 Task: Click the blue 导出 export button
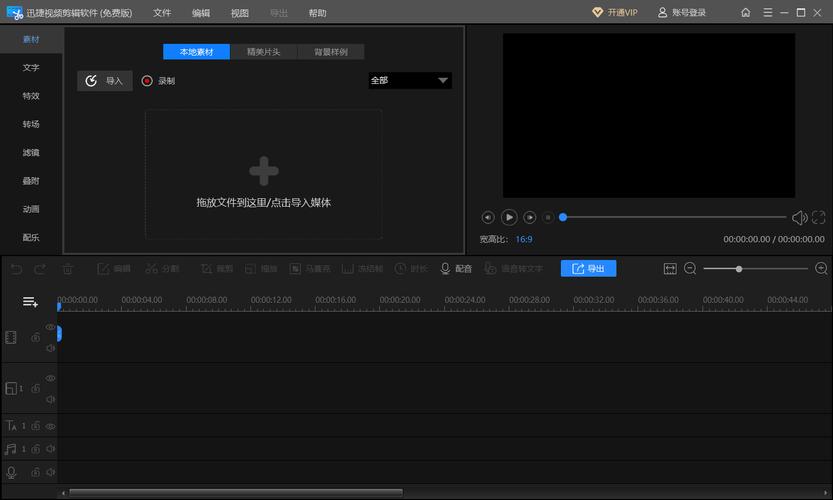[588, 269]
